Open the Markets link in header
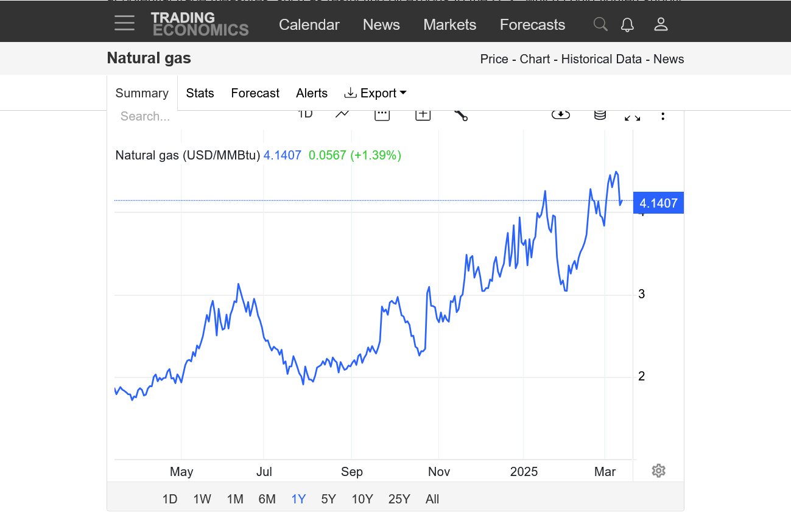Image resolution: width=791 pixels, height=532 pixels. point(449,25)
